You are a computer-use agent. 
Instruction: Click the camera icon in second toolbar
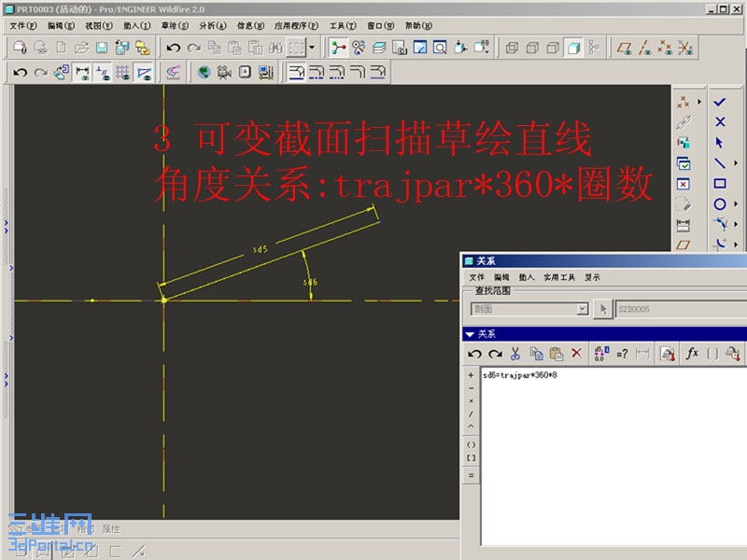[224, 73]
